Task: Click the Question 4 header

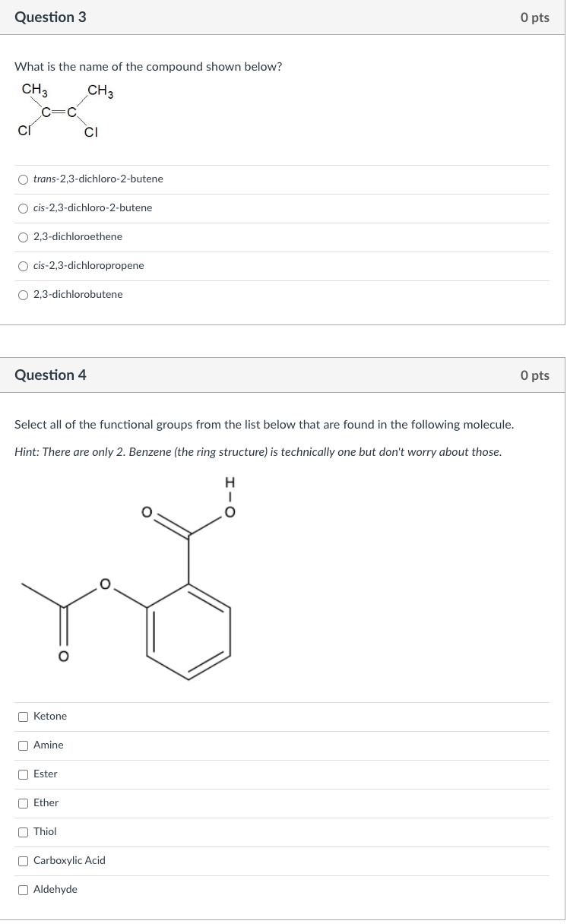Action: (50, 375)
